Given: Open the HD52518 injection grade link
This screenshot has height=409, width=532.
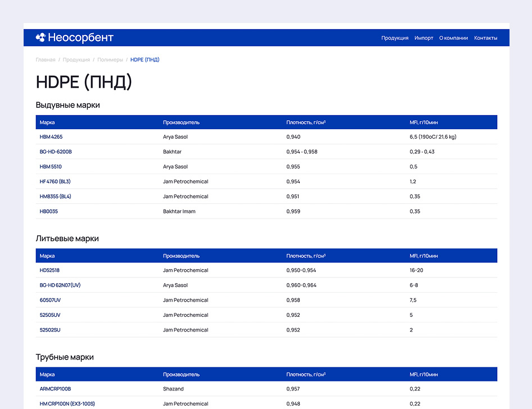Looking at the screenshot, I should [49, 270].
